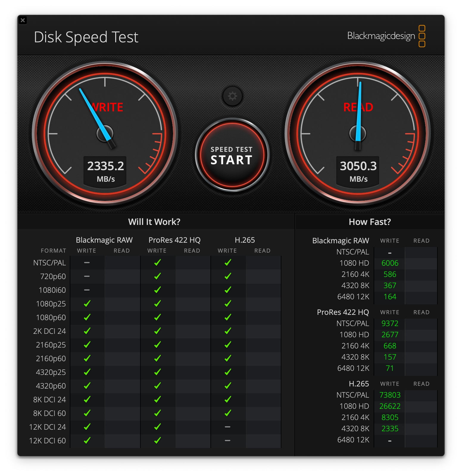The image size is (462, 476).
Task: Click the FORMAT column header
Action: tap(54, 251)
